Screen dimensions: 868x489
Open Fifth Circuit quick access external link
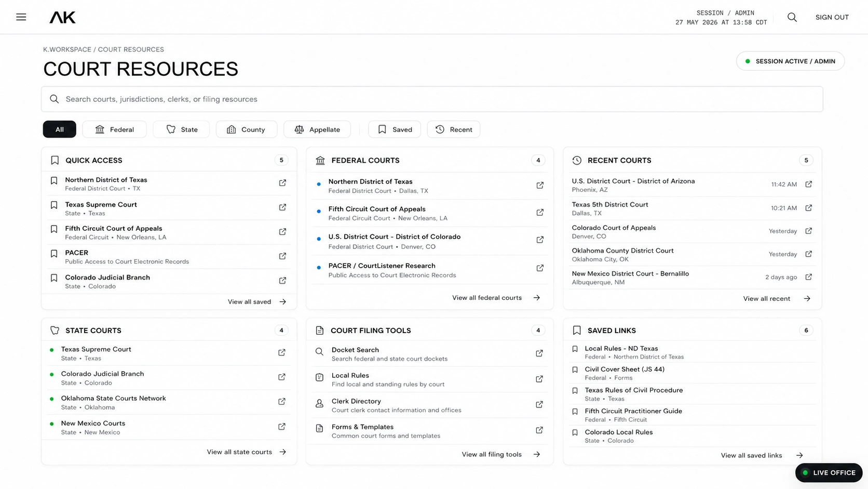coord(282,232)
